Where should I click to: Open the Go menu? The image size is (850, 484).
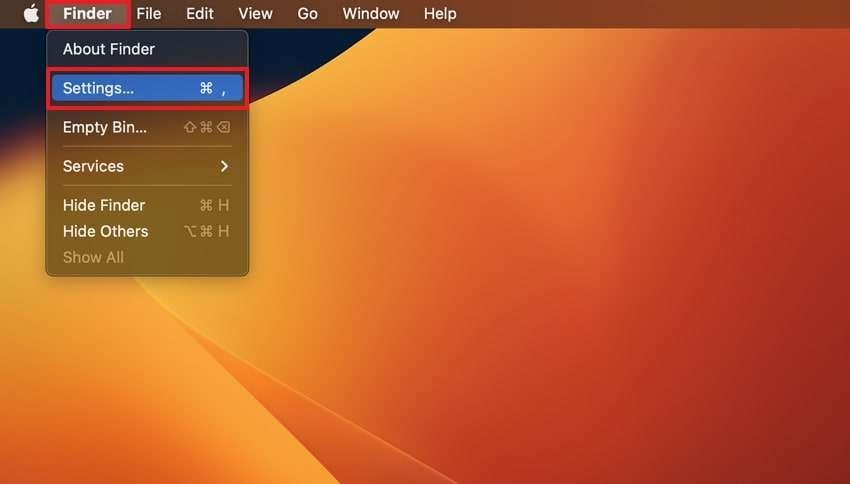[x=307, y=14]
